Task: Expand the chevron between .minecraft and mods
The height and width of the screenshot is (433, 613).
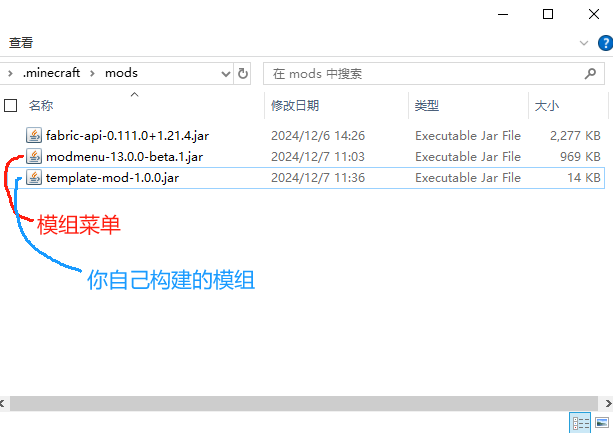Action: [x=92, y=73]
